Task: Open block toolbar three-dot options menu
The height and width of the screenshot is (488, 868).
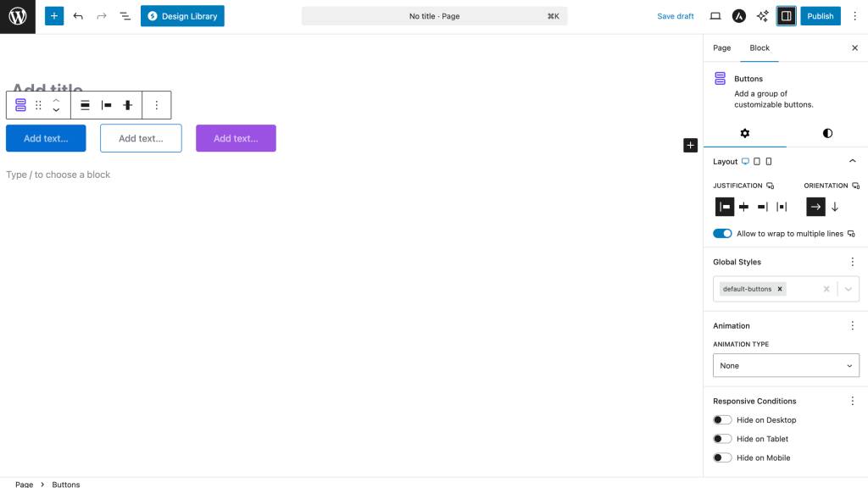Action: point(156,105)
